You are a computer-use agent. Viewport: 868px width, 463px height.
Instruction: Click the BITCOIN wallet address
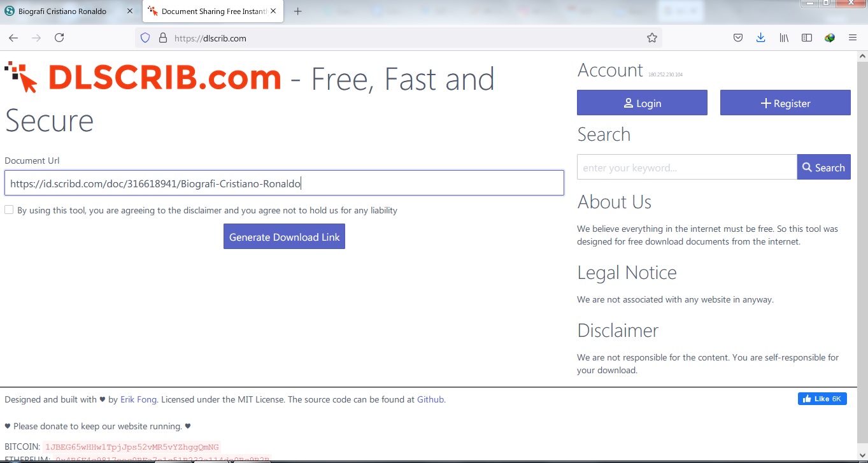[132, 447]
